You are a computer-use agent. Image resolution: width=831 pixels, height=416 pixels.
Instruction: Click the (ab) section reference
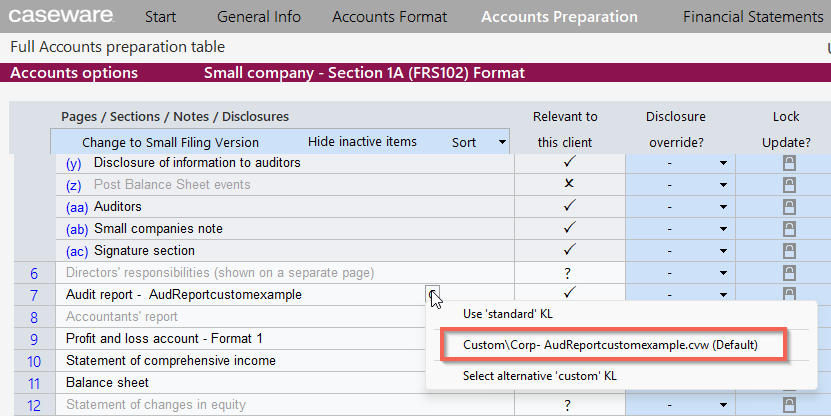coord(77,229)
